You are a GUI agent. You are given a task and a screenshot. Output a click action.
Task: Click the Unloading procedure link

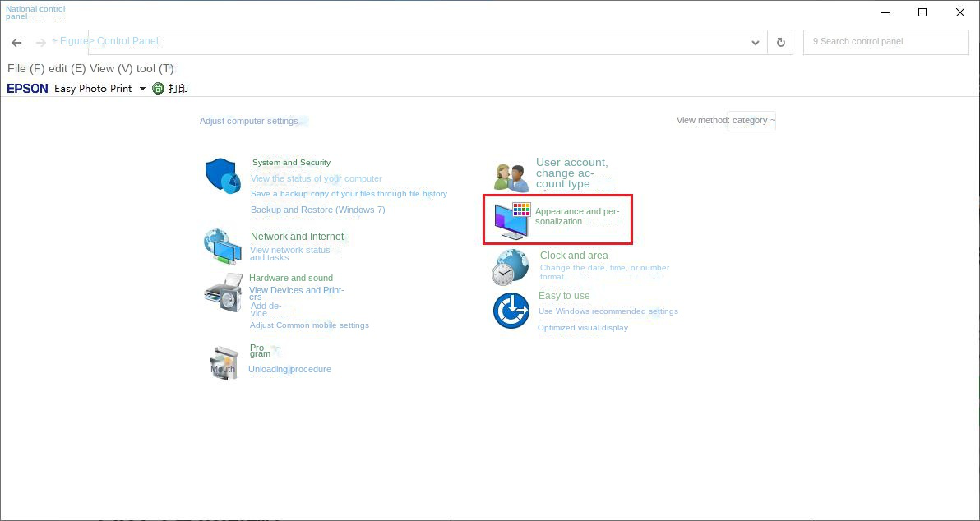(x=289, y=369)
